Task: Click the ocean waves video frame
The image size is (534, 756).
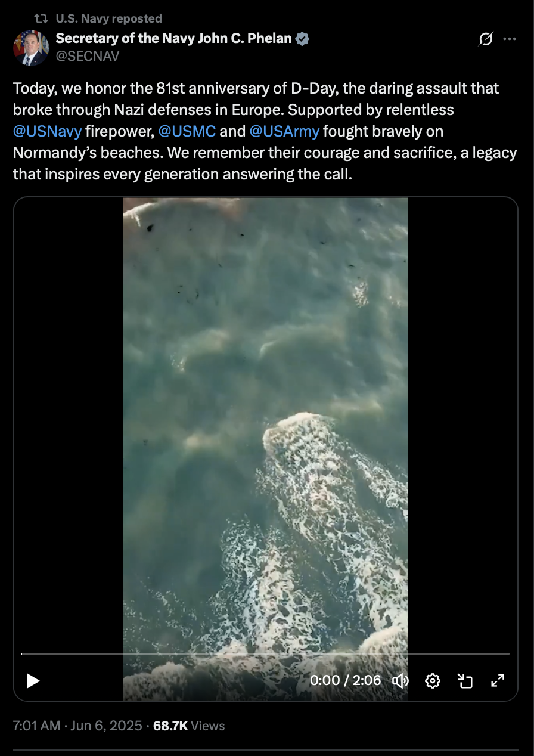Action: [x=266, y=417]
